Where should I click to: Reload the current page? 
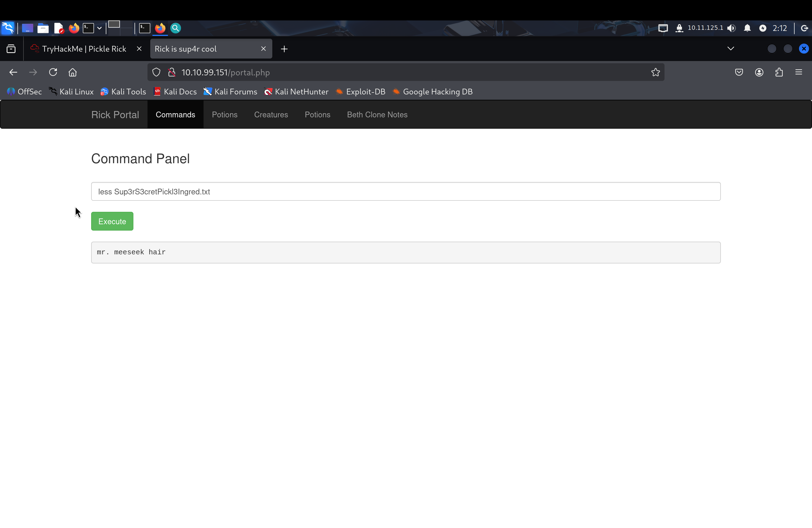pyautogui.click(x=53, y=72)
